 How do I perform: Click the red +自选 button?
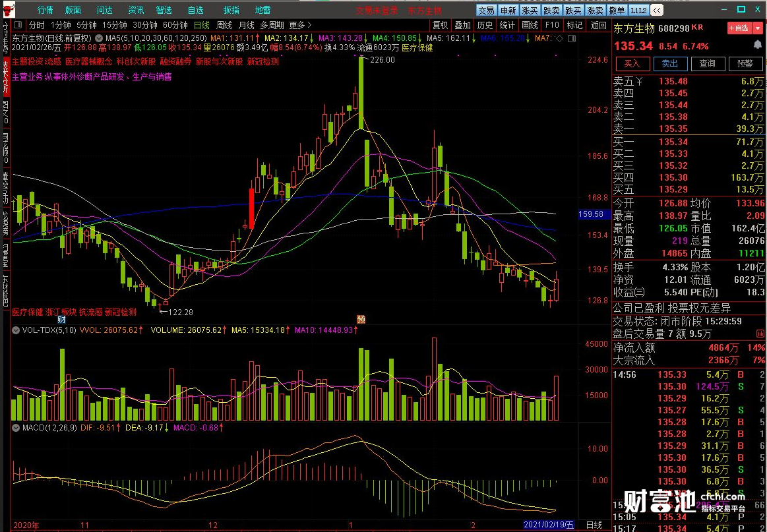pyautogui.click(x=739, y=28)
